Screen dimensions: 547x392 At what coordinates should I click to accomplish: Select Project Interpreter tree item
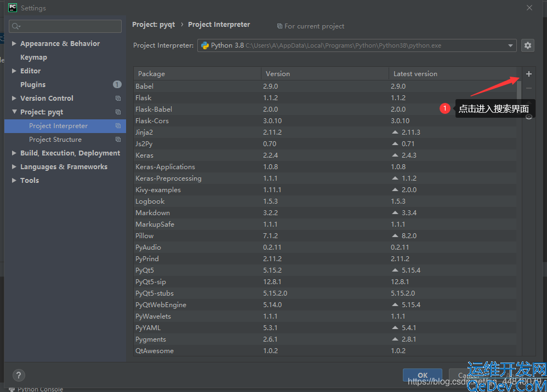coord(65,126)
